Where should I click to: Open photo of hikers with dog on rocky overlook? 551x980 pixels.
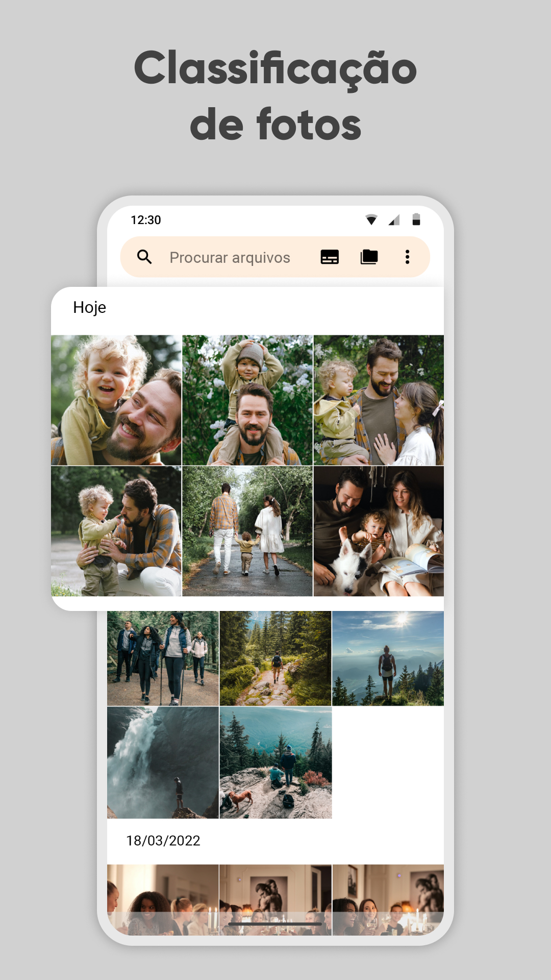pyautogui.click(x=275, y=763)
